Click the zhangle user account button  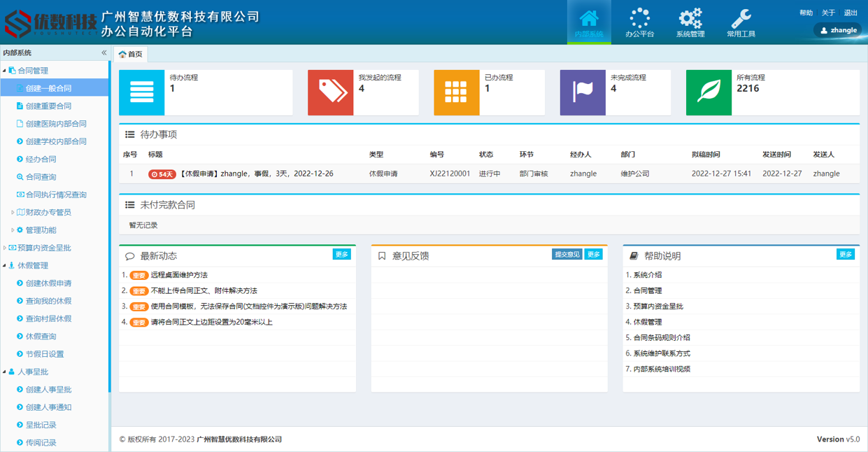(838, 30)
